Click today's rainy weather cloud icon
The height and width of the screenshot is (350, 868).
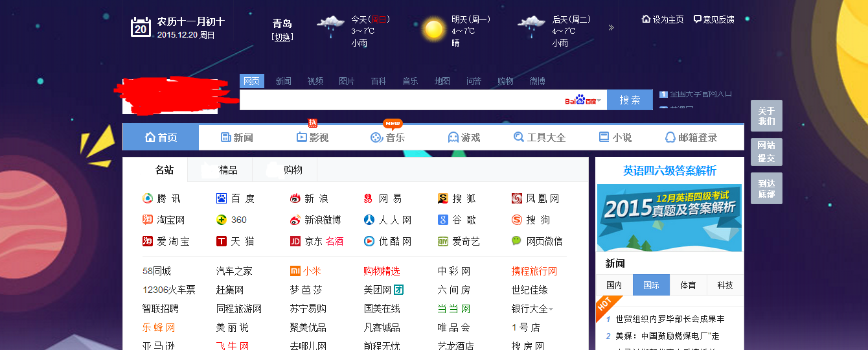click(x=330, y=27)
